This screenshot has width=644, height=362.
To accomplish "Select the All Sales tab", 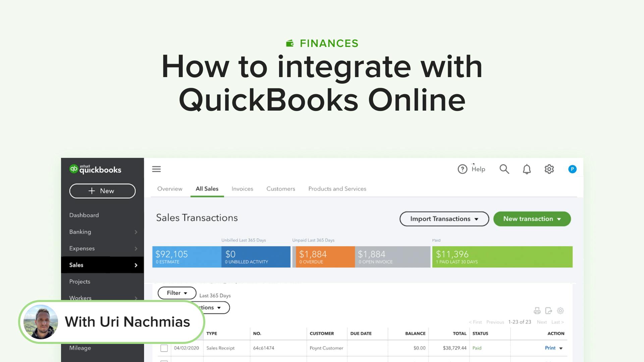I will coord(207,189).
